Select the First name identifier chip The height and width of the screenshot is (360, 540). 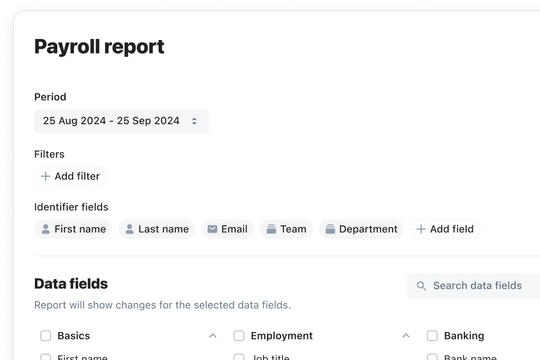coord(73,229)
